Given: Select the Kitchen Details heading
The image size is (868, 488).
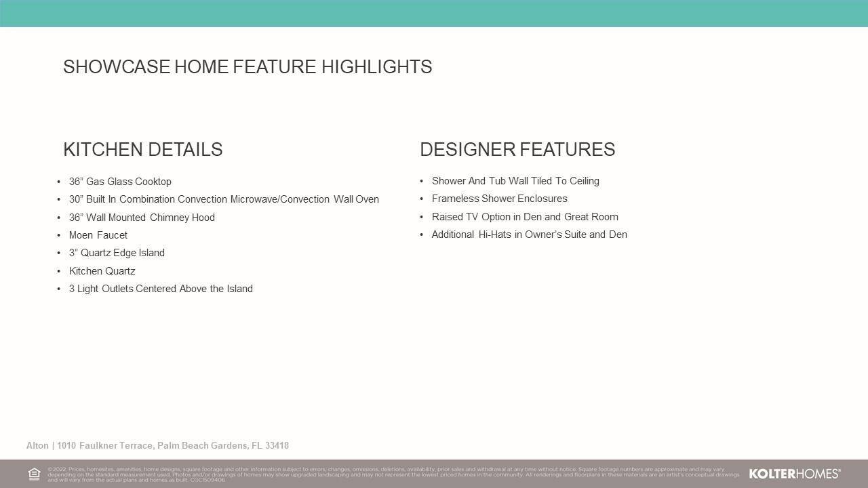Looking at the screenshot, I should tap(143, 150).
